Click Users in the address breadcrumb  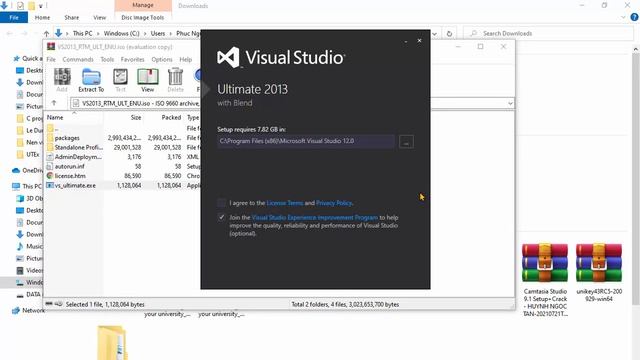point(158,33)
